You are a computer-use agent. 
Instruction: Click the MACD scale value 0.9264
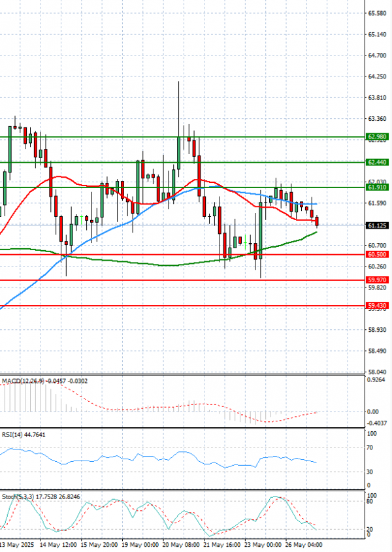click(x=375, y=380)
